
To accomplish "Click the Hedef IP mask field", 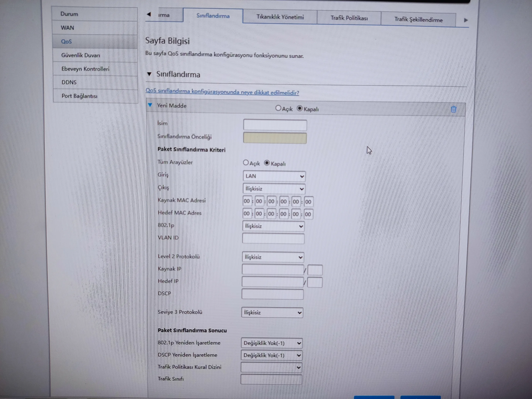I will 315,282.
